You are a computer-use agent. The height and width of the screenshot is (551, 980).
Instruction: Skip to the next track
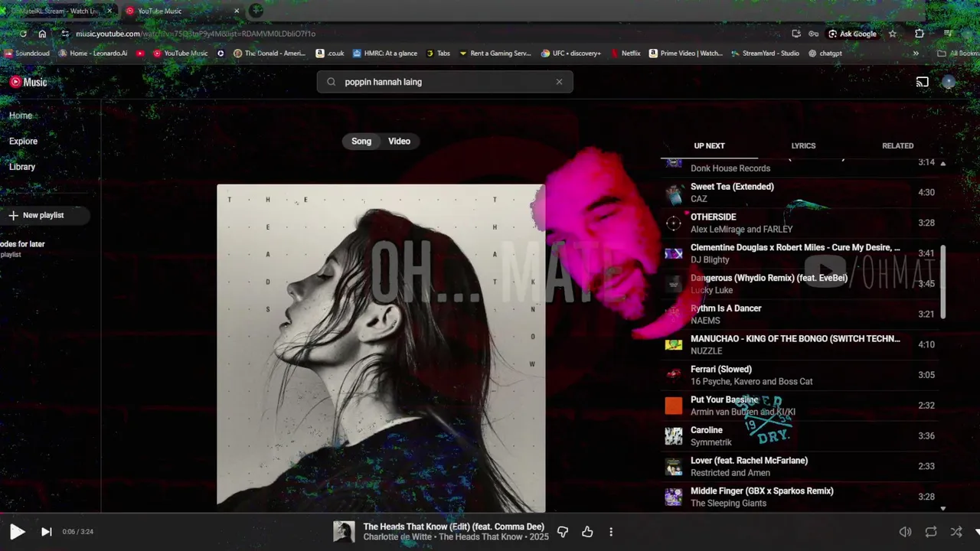[46, 532]
